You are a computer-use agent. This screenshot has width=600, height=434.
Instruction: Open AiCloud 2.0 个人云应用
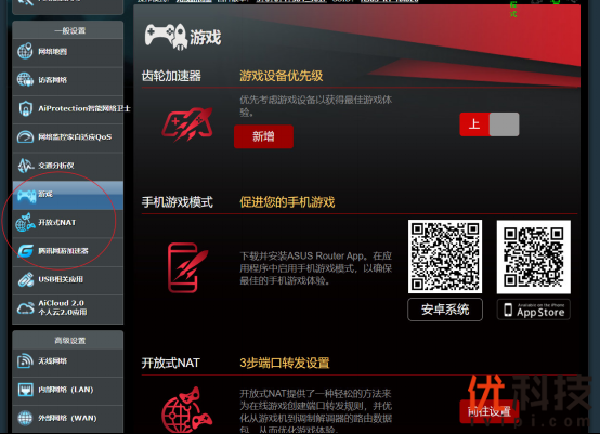[x=62, y=307]
